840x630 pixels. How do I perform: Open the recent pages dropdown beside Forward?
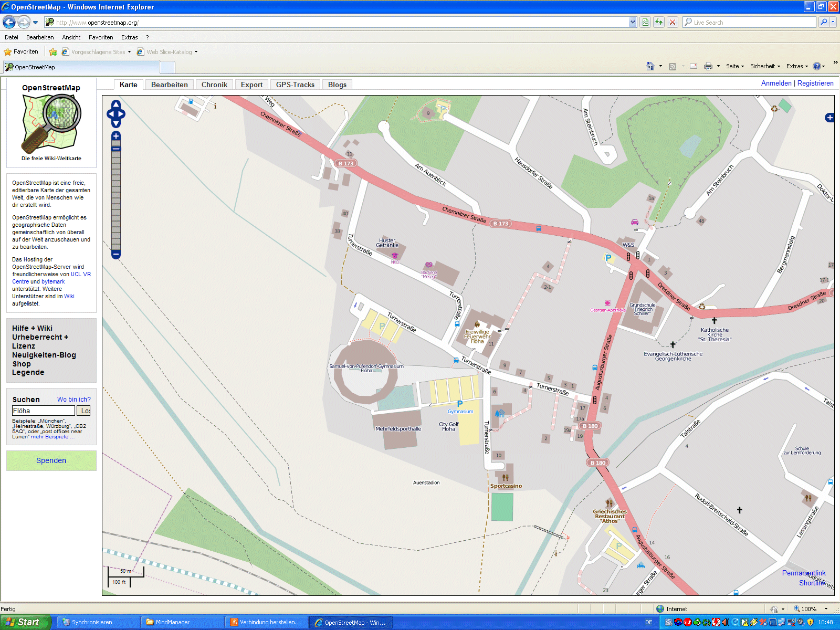tap(36, 23)
